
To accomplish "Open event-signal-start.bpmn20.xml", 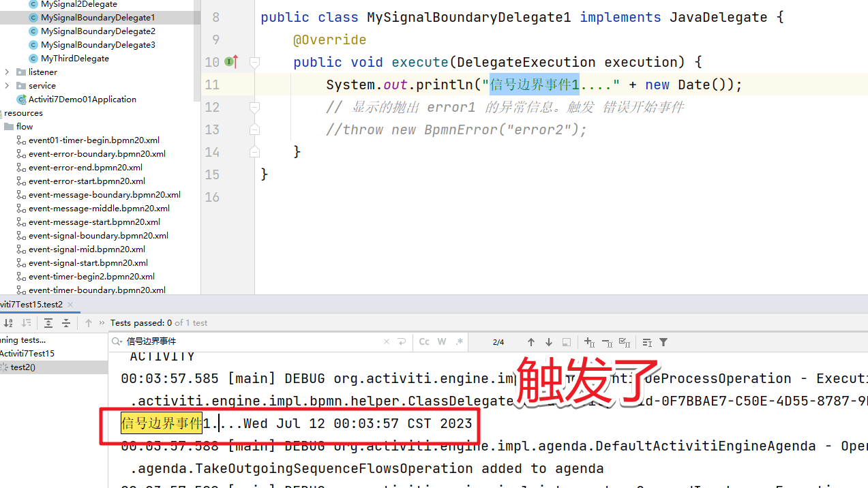I will (88, 263).
